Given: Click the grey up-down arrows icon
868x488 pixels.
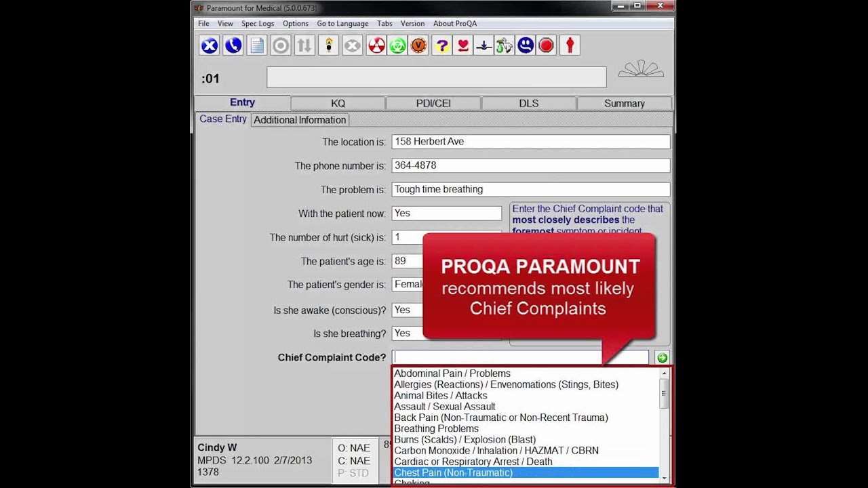Looking at the screenshot, I should [x=304, y=45].
